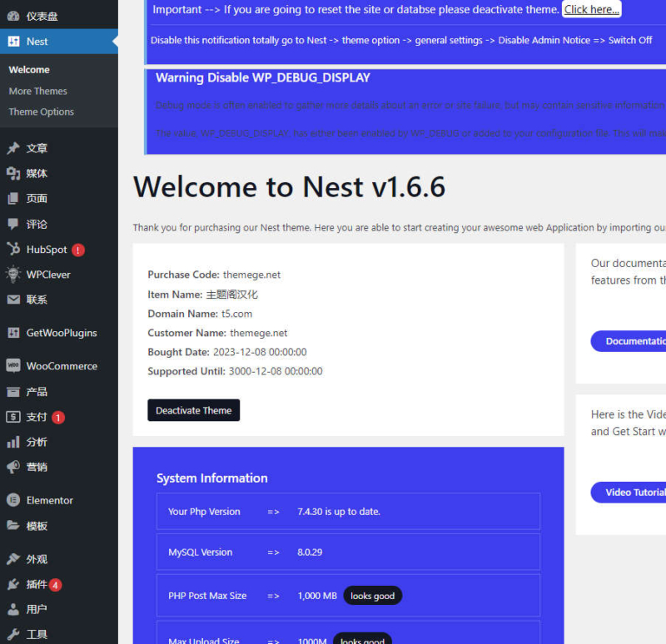The width and height of the screenshot is (666, 644).
Task: Click the Marketing megaphone icon beside 营销
Action: pos(13,467)
